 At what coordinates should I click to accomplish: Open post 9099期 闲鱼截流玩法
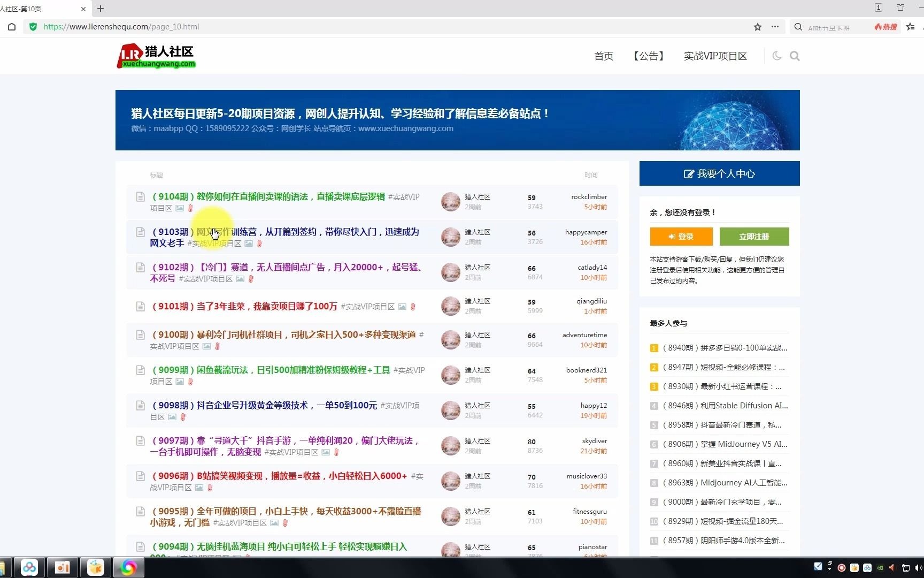point(271,370)
